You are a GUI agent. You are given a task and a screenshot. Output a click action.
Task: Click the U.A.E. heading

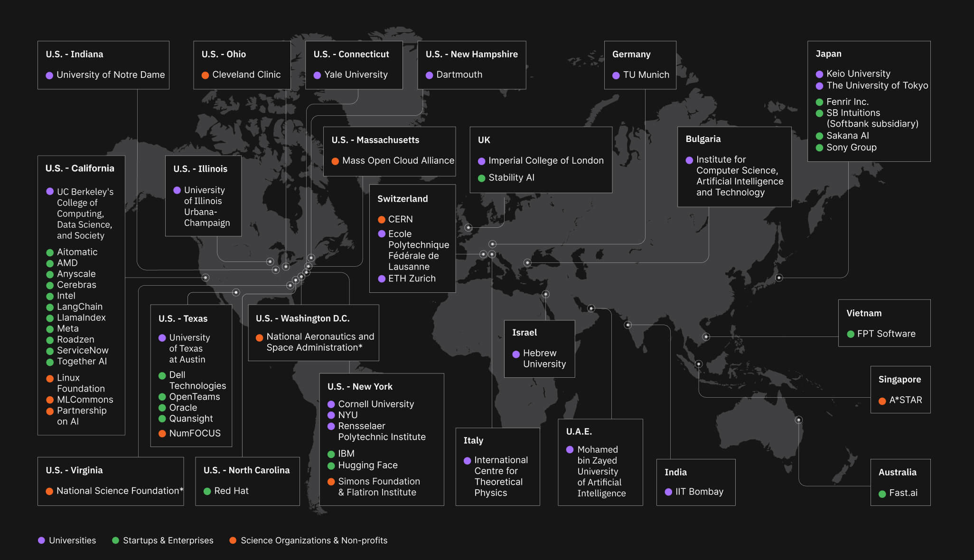click(x=579, y=431)
